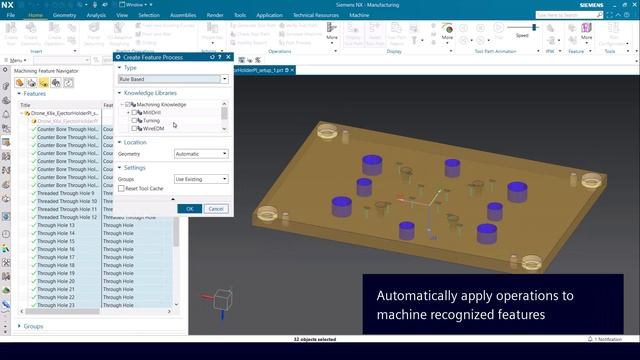The image size is (640, 360).
Task: Check the Turning library checkbox
Action: pos(134,120)
